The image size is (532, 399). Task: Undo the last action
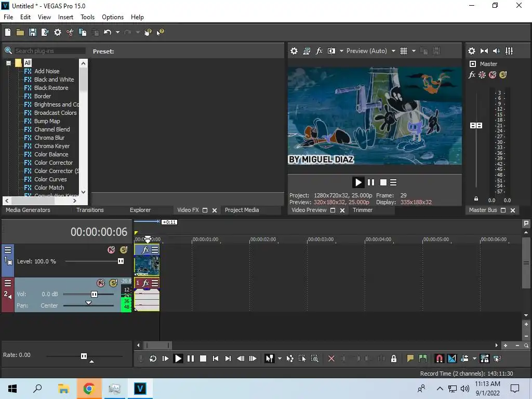pos(108,32)
